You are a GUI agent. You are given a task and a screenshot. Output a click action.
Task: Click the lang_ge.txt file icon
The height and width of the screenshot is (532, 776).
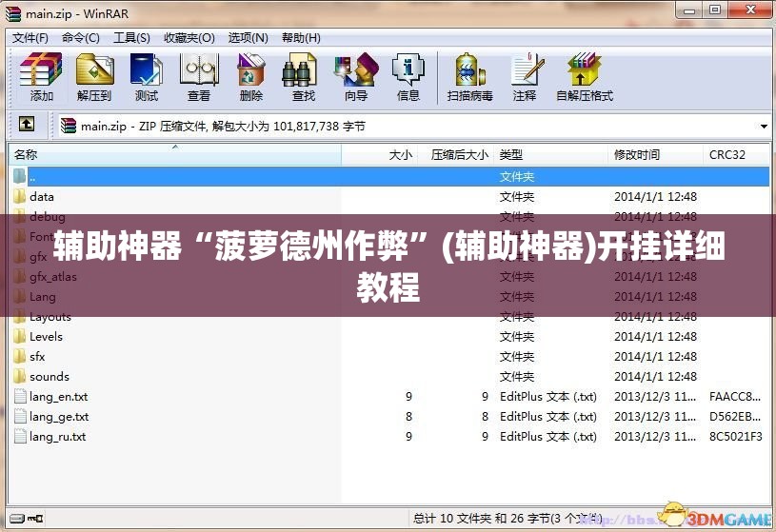click(20, 417)
